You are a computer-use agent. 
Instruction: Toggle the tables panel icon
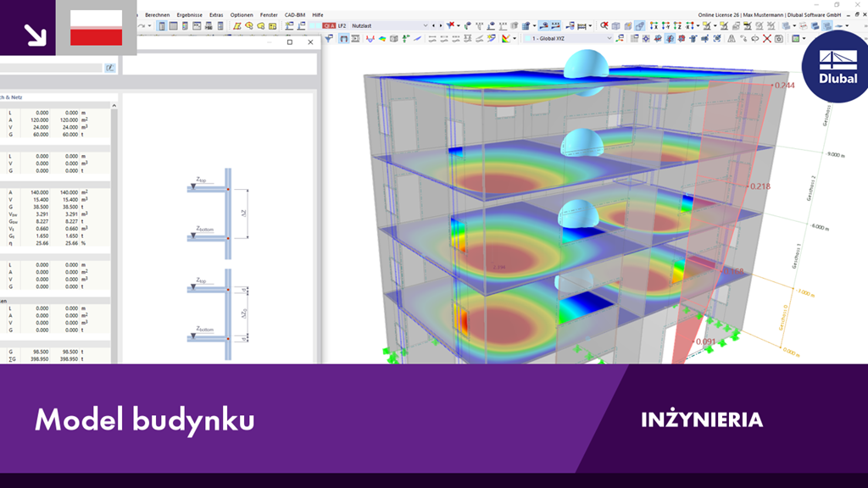(173, 25)
